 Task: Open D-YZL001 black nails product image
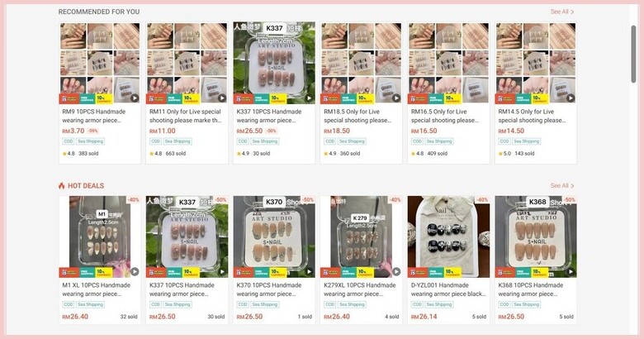(448, 236)
